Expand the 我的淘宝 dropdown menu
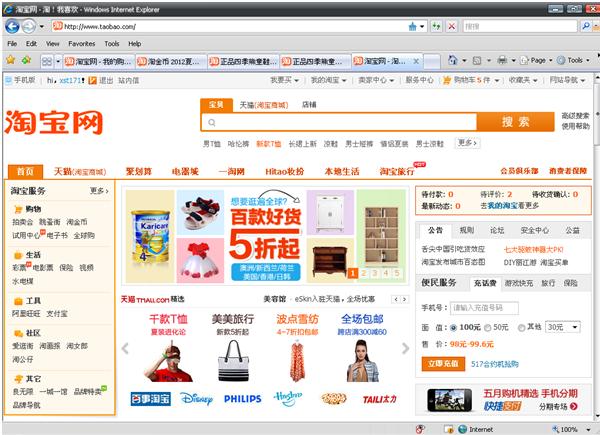The width and height of the screenshot is (600, 435). (328, 80)
